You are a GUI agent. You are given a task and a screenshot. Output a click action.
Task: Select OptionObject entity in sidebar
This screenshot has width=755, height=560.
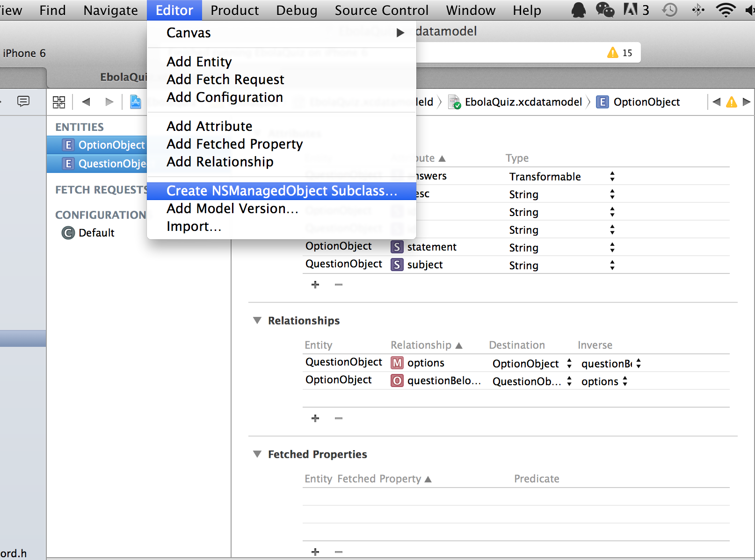click(x=97, y=145)
